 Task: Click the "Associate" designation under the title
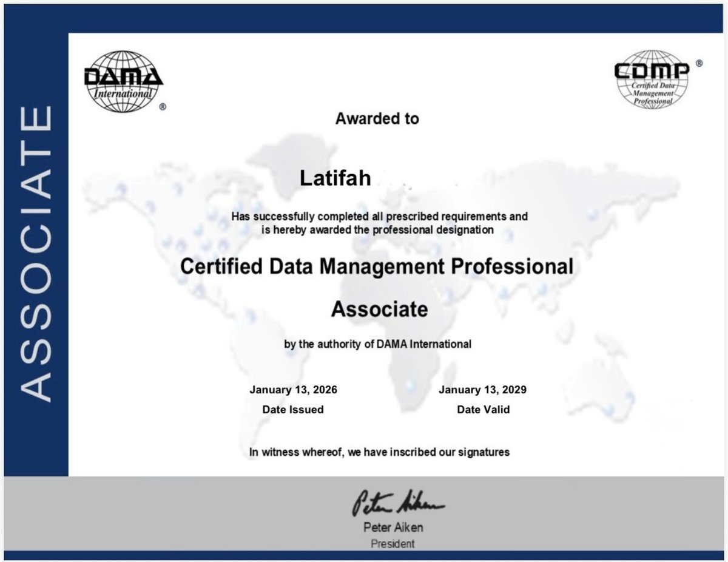pos(379,310)
